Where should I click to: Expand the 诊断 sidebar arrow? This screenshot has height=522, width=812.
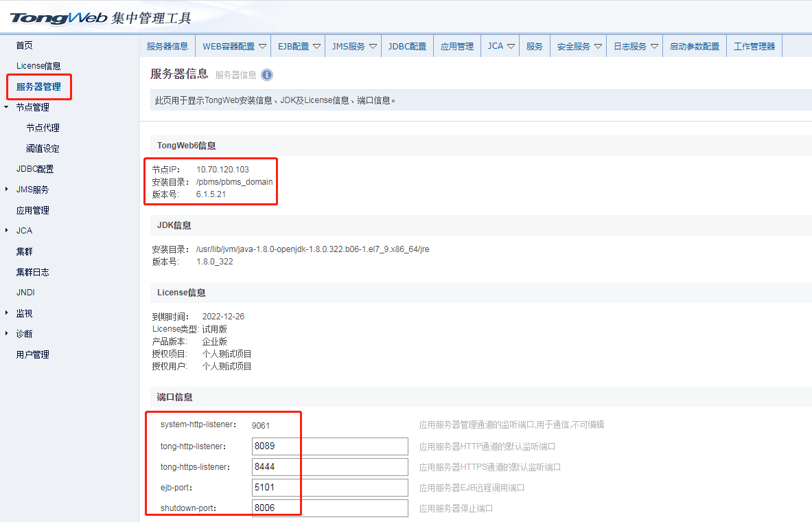tap(6, 333)
